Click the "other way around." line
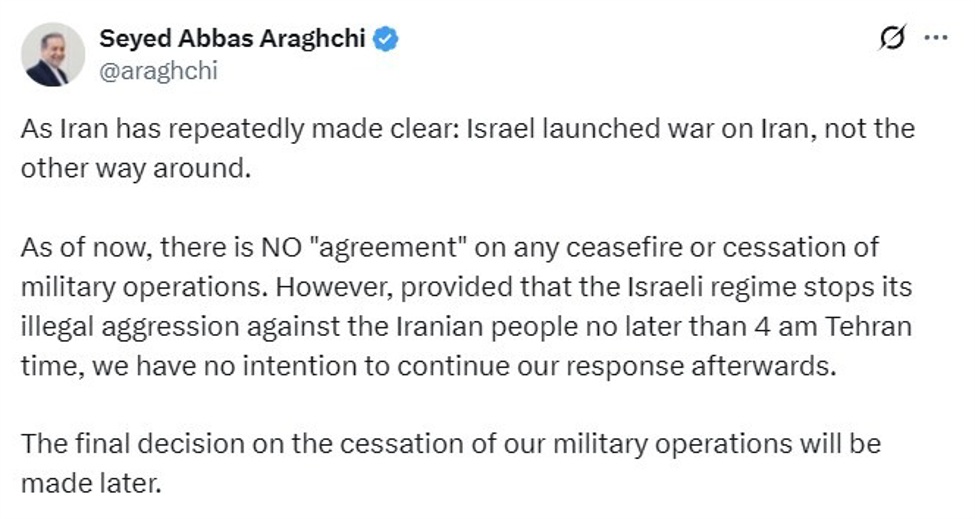The image size is (975, 519). pos(133,167)
